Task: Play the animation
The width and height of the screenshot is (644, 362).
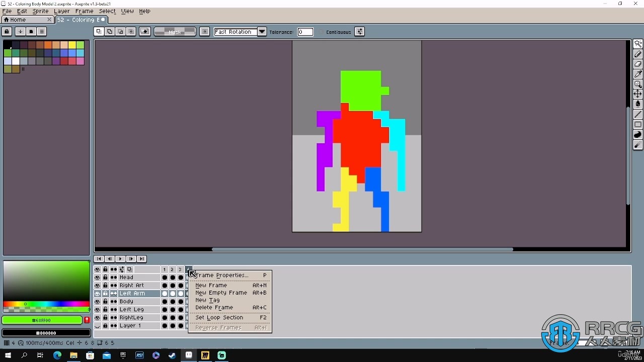Action: pos(120,259)
